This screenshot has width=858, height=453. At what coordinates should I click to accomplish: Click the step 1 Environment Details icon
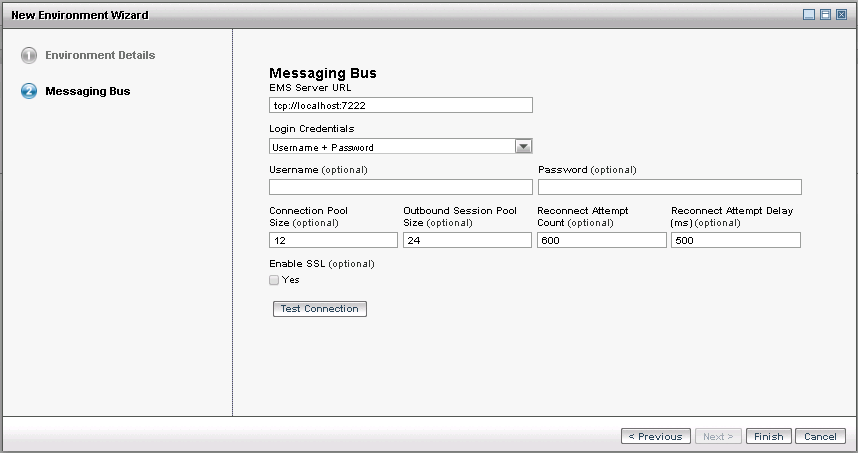pos(29,55)
